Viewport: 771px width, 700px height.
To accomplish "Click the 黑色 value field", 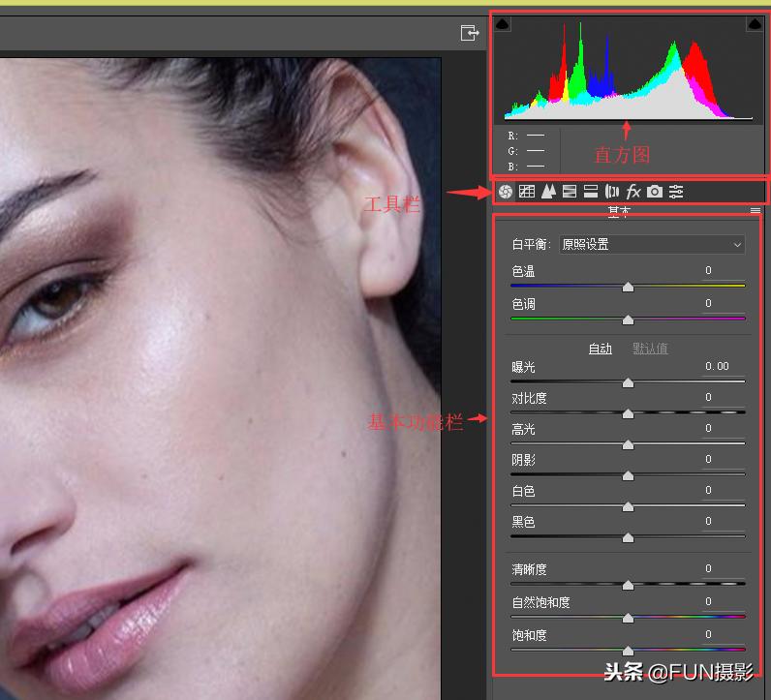I will [x=723, y=521].
